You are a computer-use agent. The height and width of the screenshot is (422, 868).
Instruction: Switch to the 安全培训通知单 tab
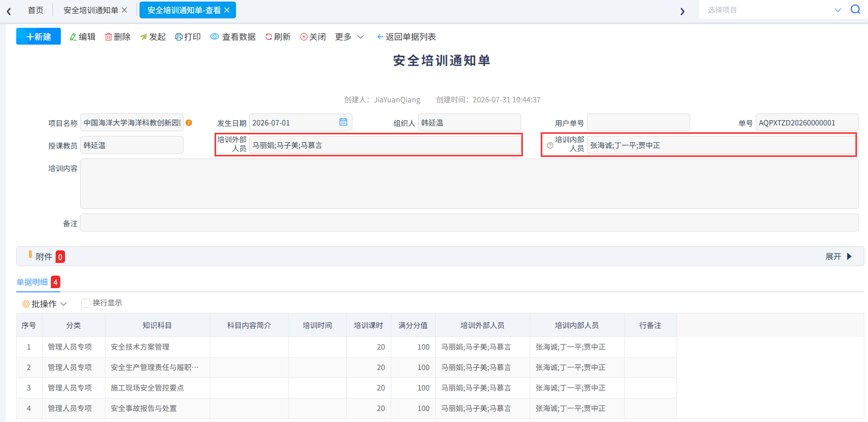(91, 10)
